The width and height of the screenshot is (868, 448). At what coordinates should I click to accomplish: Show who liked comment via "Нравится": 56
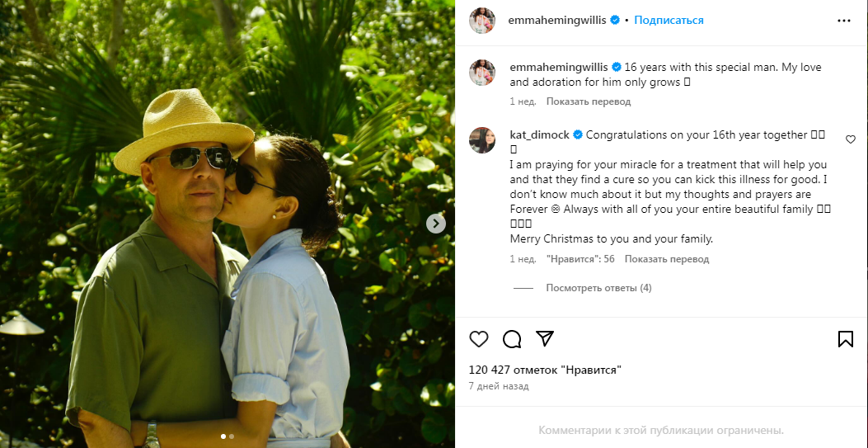point(580,259)
